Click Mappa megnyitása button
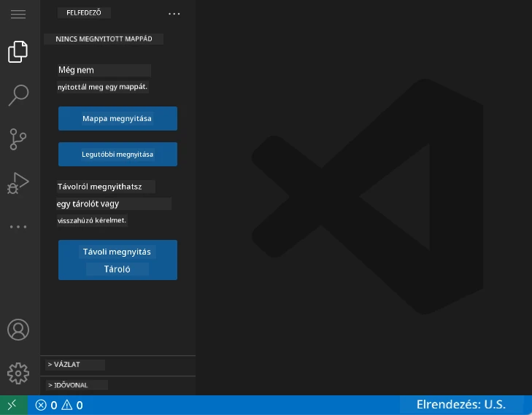The width and height of the screenshot is (532, 415). tap(117, 118)
